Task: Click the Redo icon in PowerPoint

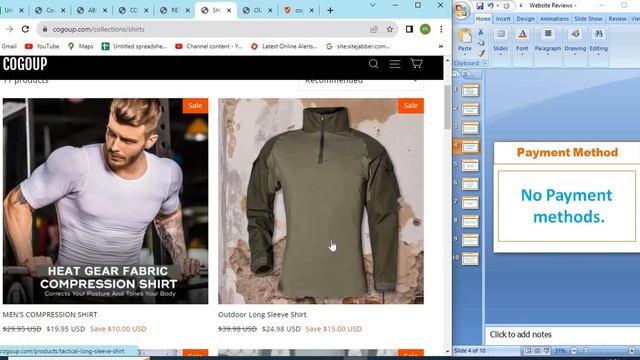Action: (x=506, y=6)
